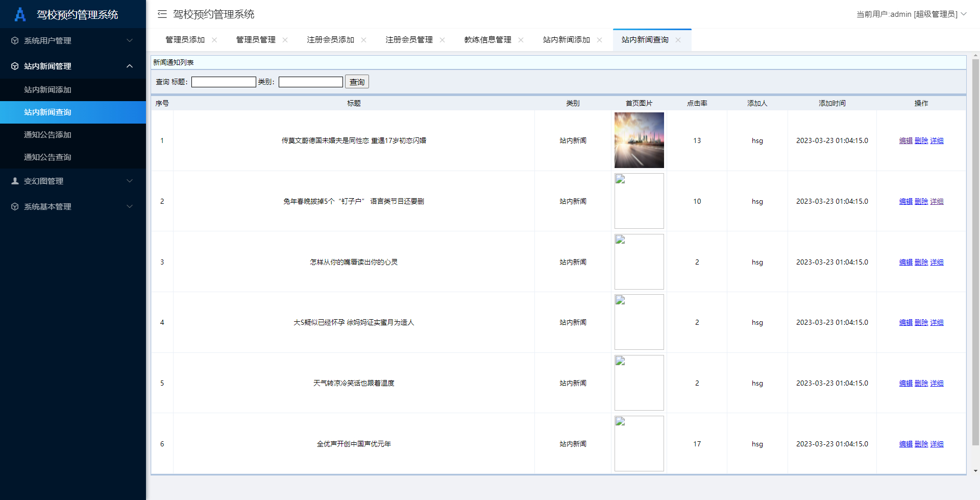View details of 天气转凉 news
The image size is (980, 500).
(937, 383)
